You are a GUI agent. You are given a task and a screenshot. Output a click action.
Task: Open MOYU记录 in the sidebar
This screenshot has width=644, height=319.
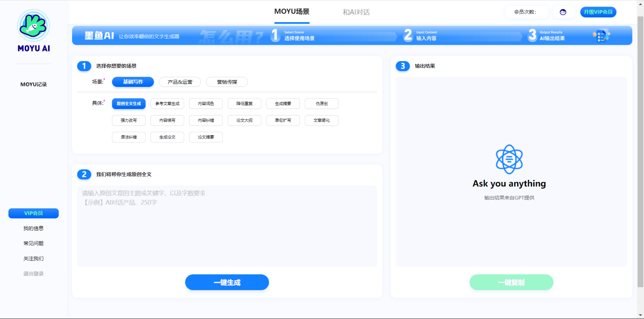click(x=33, y=84)
